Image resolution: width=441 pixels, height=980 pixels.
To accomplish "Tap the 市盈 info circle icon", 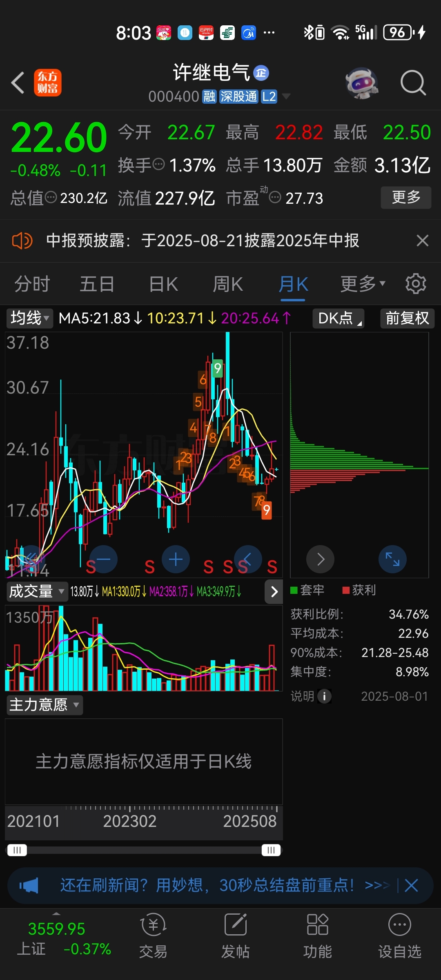I will [x=275, y=198].
